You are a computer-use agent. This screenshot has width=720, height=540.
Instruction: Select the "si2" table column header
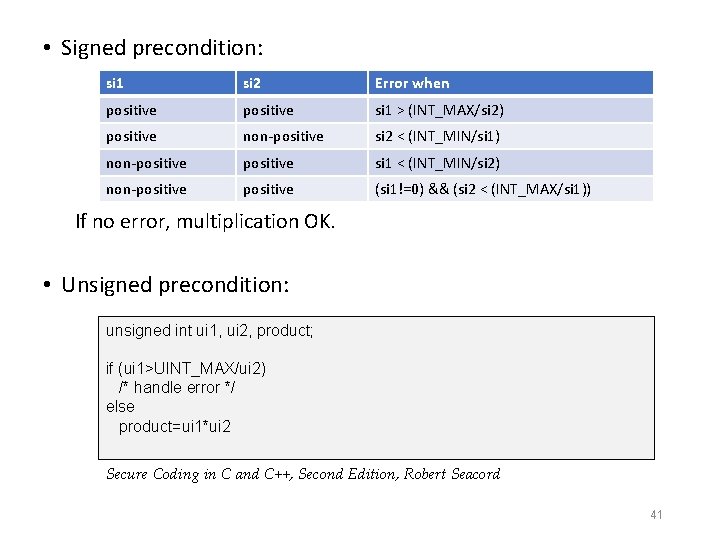[253, 83]
